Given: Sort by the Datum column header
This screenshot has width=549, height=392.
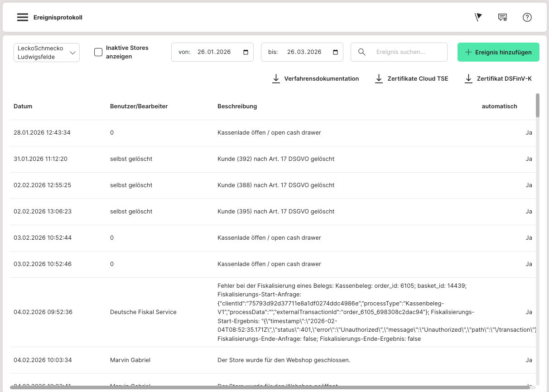Looking at the screenshot, I should 23,106.
